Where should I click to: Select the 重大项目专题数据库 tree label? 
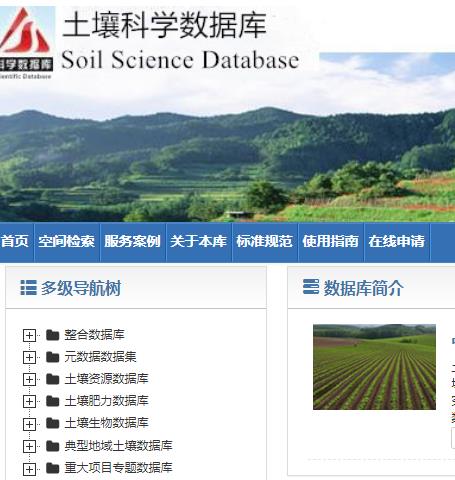pyautogui.click(x=118, y=468)
